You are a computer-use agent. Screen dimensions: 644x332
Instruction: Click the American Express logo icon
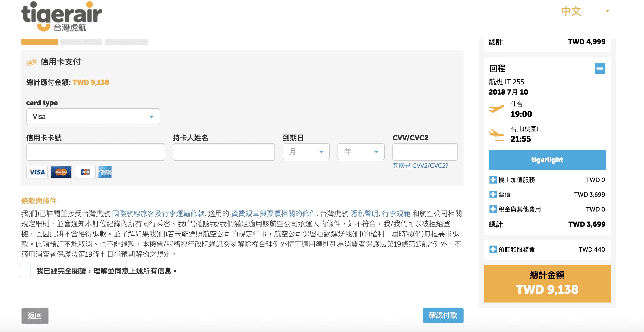coord(105,172)
